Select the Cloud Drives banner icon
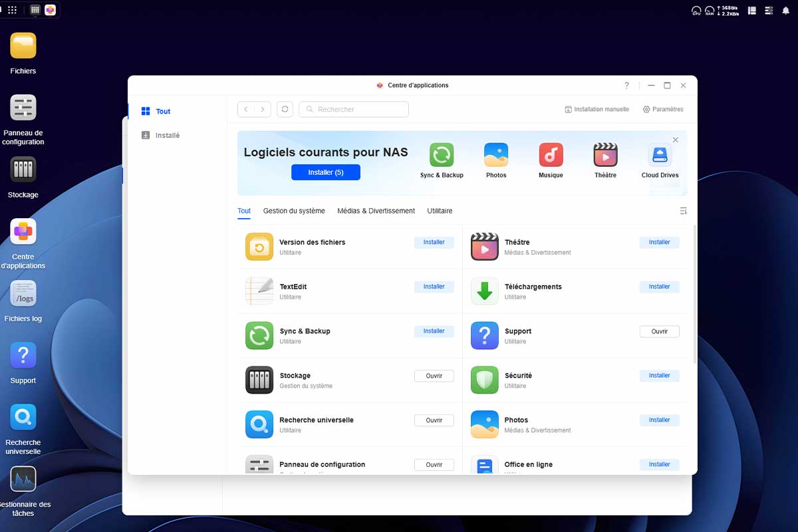This screenshot has width=798, height=532. click(660, 155)
